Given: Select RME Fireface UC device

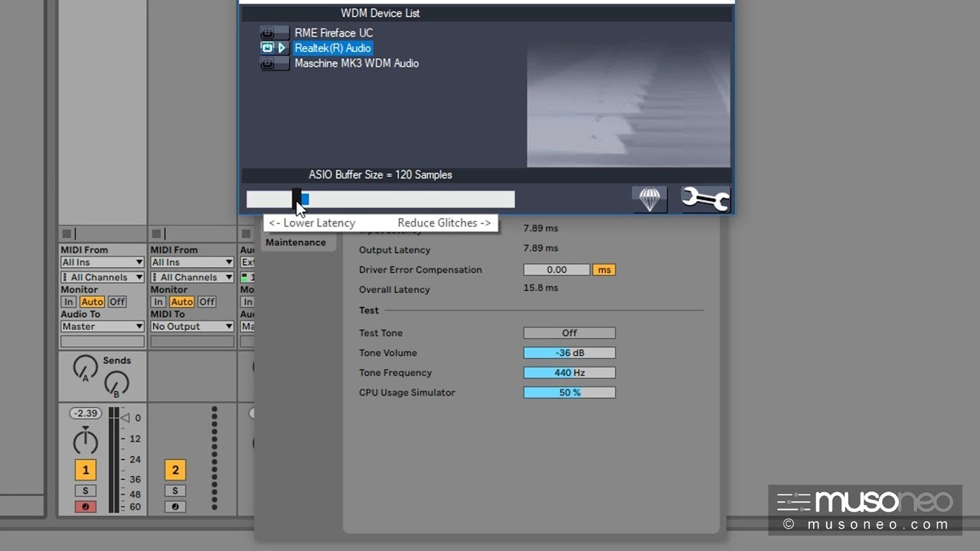Looking at the screenshot, I should click(334, 33).
